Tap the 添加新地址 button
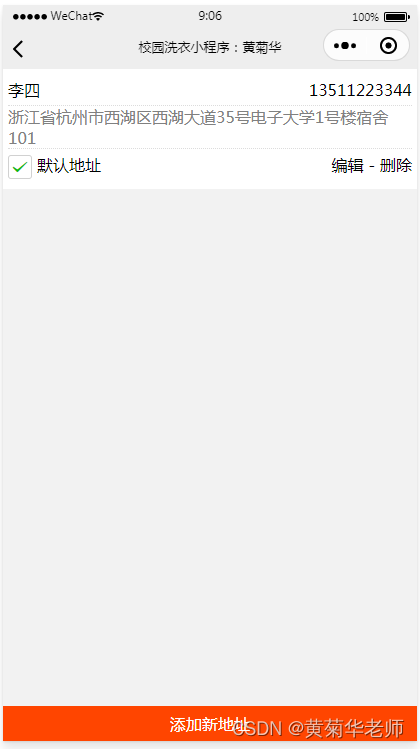 pos(210,724)
